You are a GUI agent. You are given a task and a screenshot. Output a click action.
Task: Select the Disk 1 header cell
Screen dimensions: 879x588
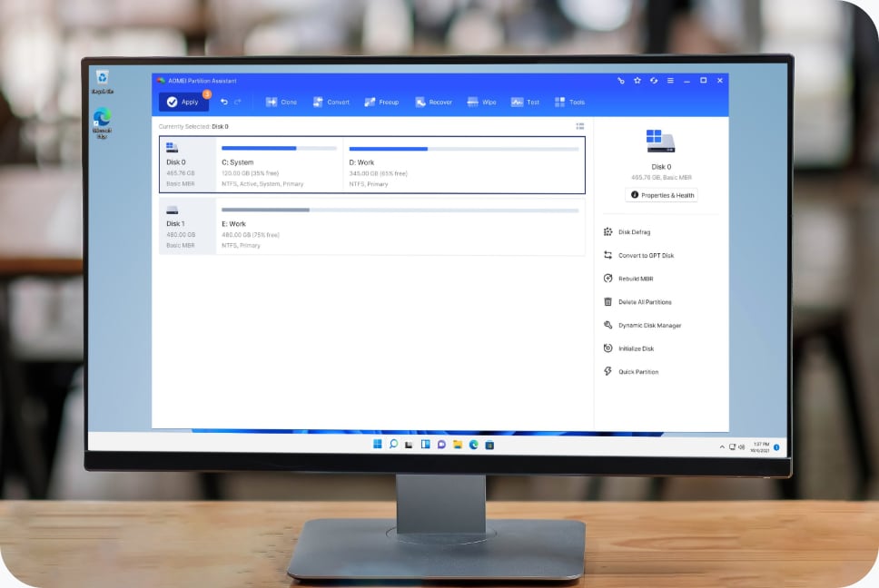[x=188, y=227]
